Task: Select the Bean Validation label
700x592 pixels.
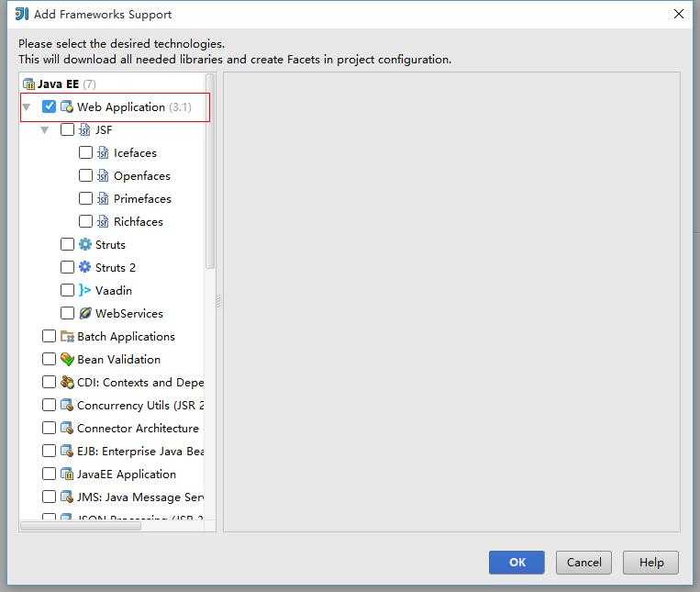Action: pyautogui.click(x=118, y=360)
